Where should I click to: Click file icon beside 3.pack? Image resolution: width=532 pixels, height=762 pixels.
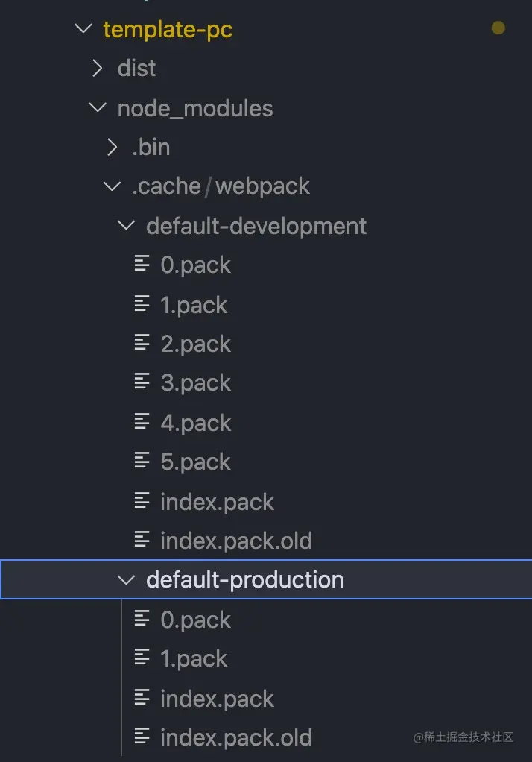[142, 382]
